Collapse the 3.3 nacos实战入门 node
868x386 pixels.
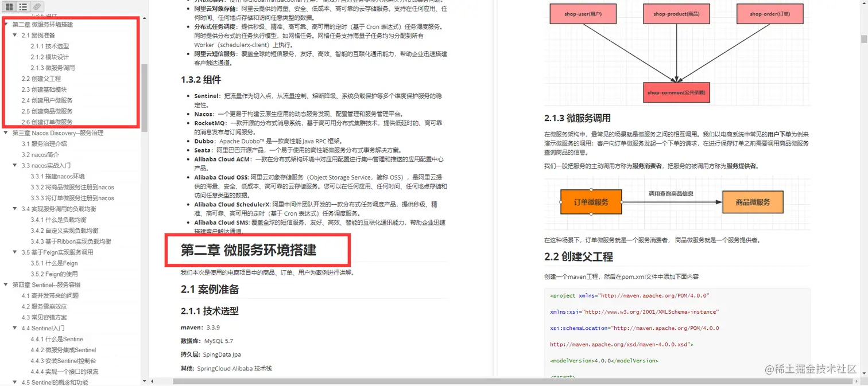[x=15, y=165]
